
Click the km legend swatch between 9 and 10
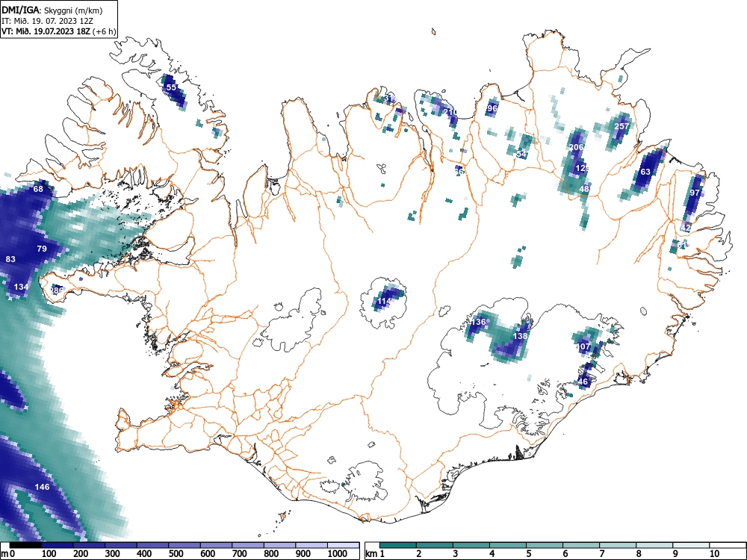(691, 545)
